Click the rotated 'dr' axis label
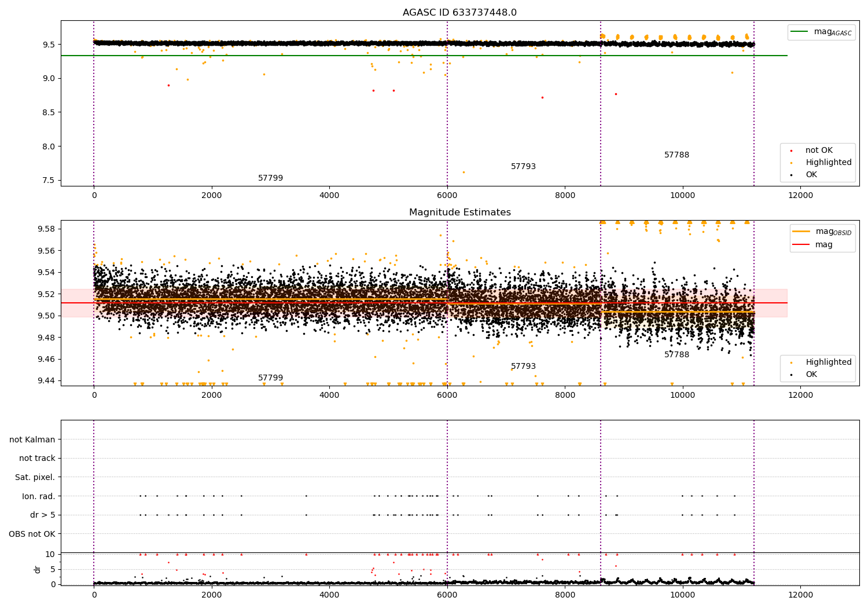Image resolution: width=868 pixels, height=608 pixels. click(x=38, y=569)
